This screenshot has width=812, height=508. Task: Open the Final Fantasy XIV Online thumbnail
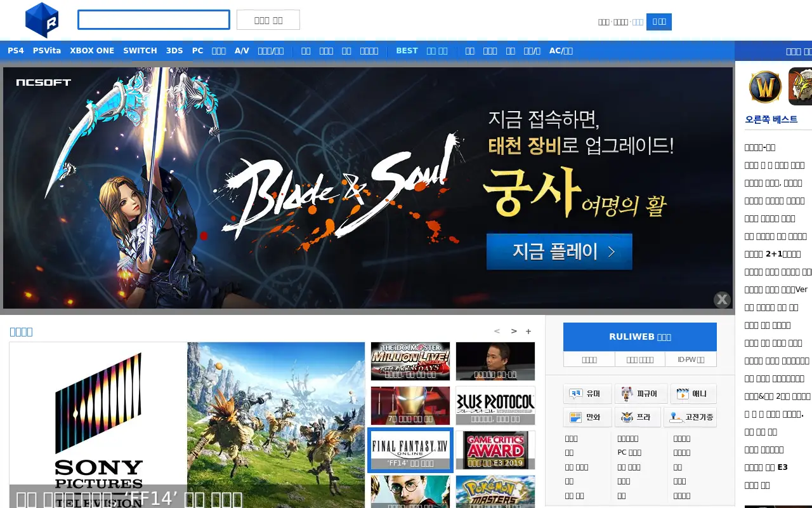pyautogui.click(x=410, y=450)
